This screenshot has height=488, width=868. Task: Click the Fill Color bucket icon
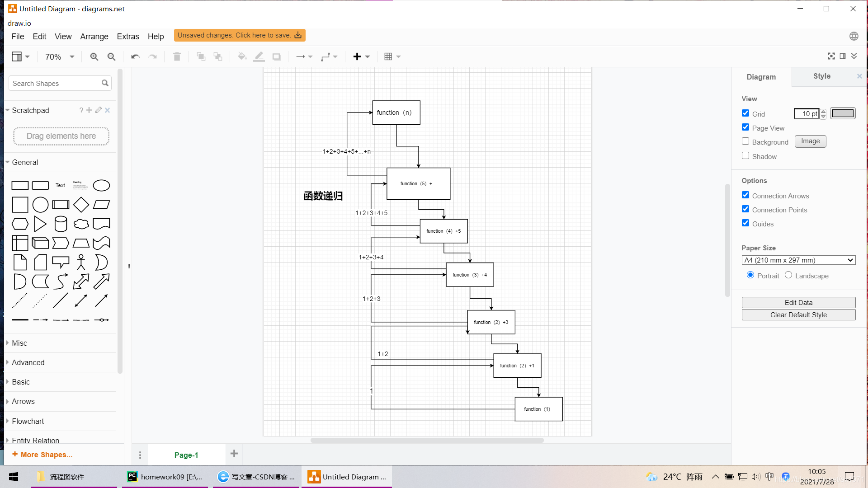point(242,56)
